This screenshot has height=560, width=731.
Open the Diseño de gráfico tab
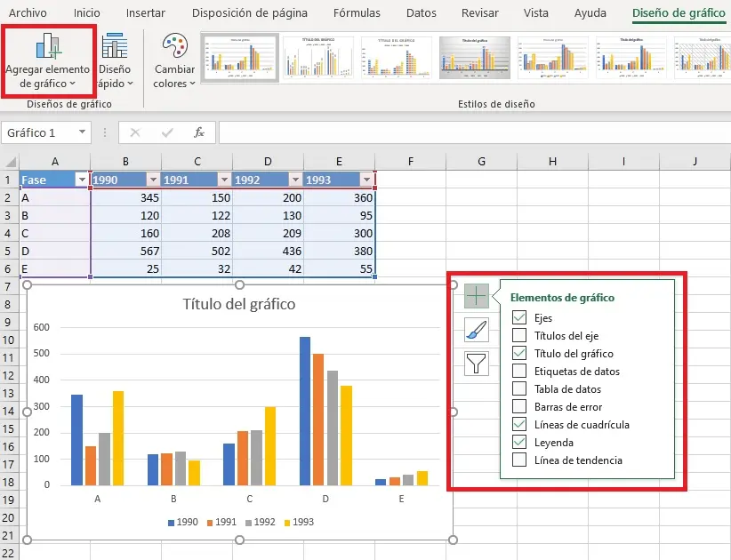pos(679,13)
